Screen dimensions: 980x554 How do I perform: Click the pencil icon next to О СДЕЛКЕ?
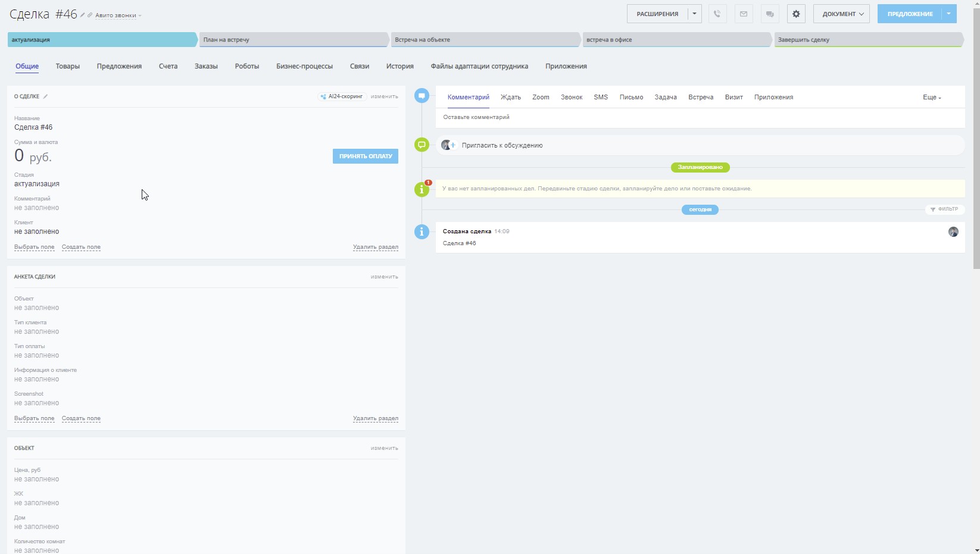tap(45, 96)
